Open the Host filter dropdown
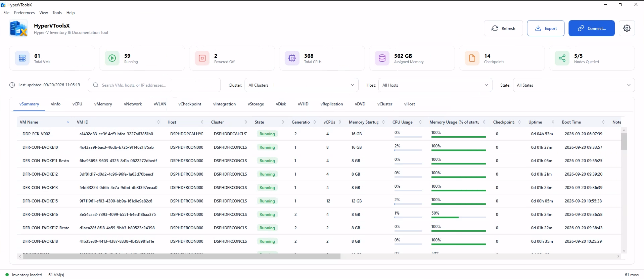Viewport: 644px width, 279px height. [x=435, y=85]
